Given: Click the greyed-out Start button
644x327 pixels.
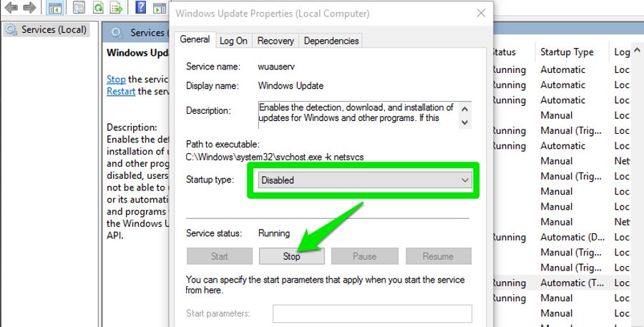Looking at the screenshot, I should [x=220, y=256].
